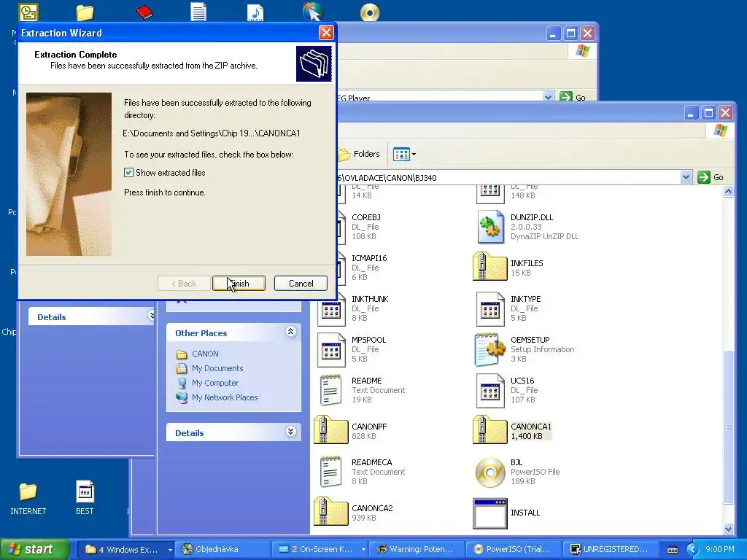Click Go next to the BJ340 address bar

[711, 177]
